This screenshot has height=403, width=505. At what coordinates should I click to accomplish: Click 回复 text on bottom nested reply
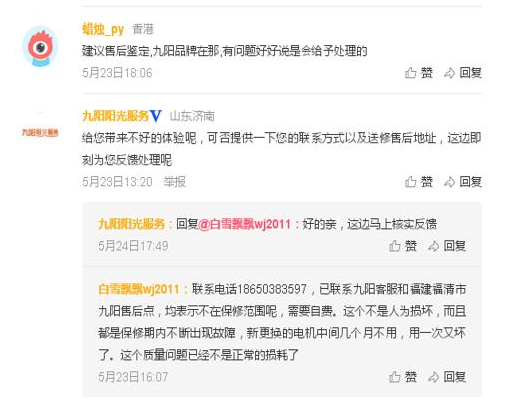455,377
